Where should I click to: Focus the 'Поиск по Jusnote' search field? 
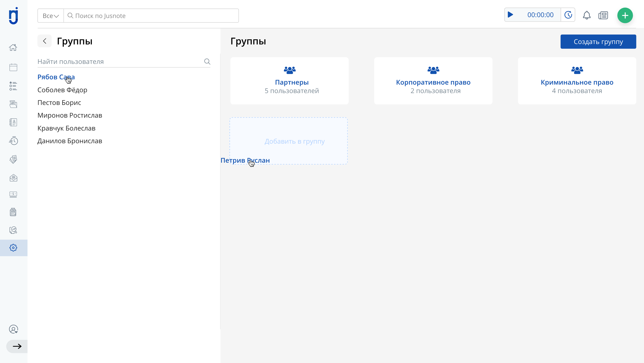point(151,16)
